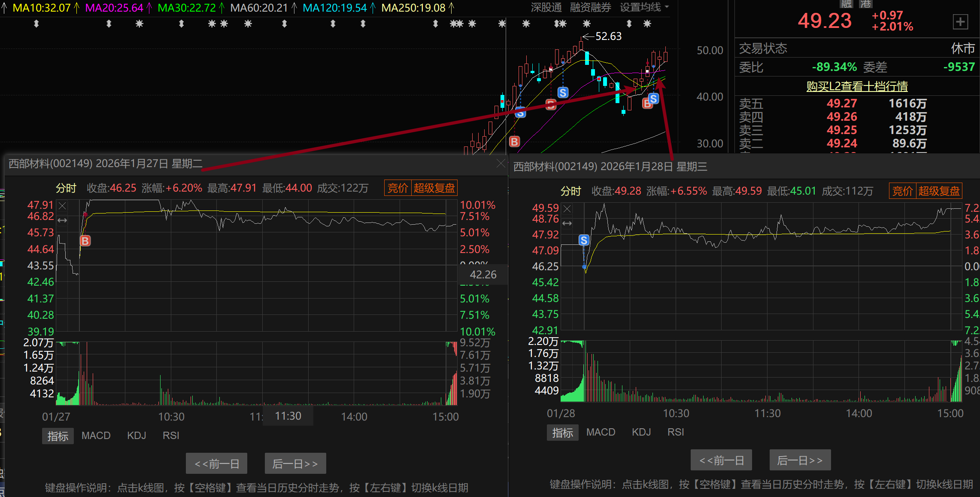Select RSI indicator in the left panel

click(x=171, y=436)
